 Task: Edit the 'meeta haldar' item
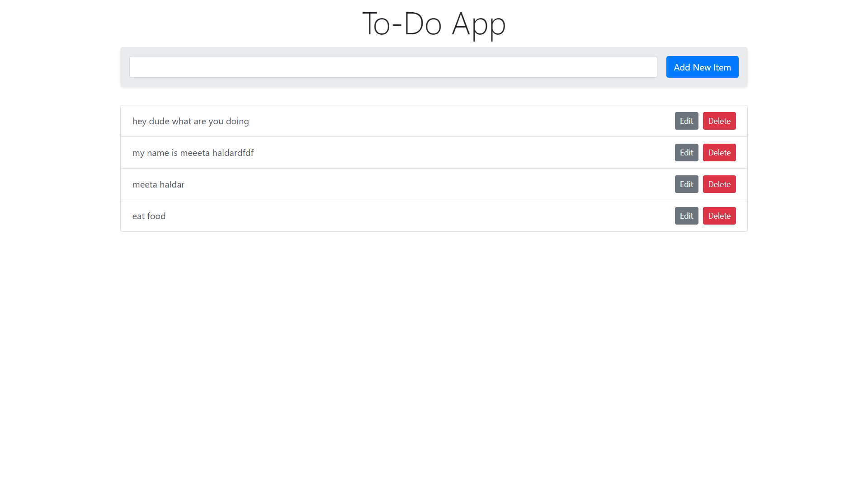[686, 184]
